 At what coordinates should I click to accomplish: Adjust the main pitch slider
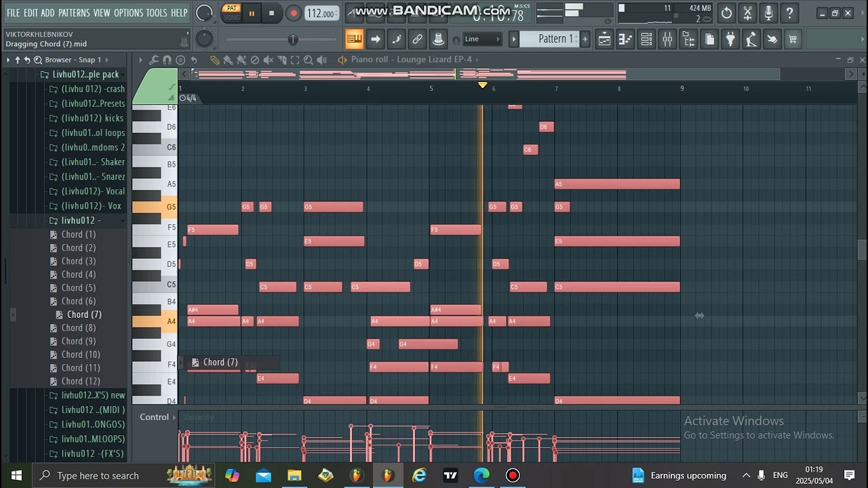pyautogui.click(x=293, y=39)
